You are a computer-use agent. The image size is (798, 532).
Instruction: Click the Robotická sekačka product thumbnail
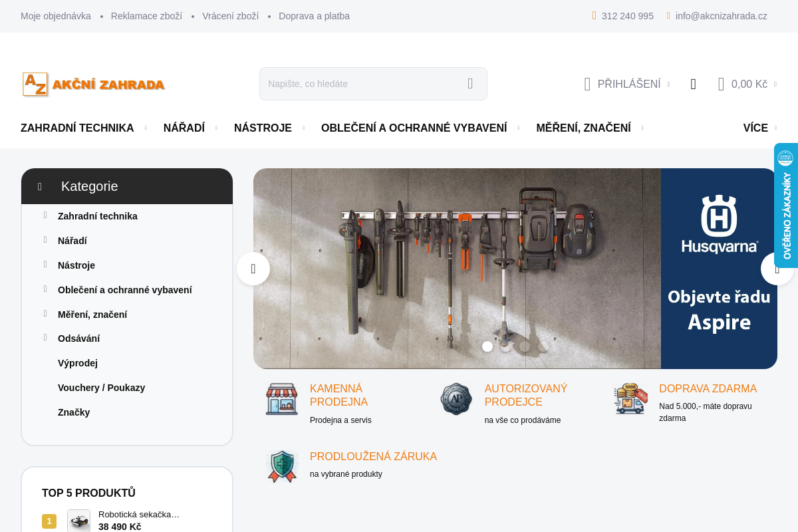tap(78, 521)
